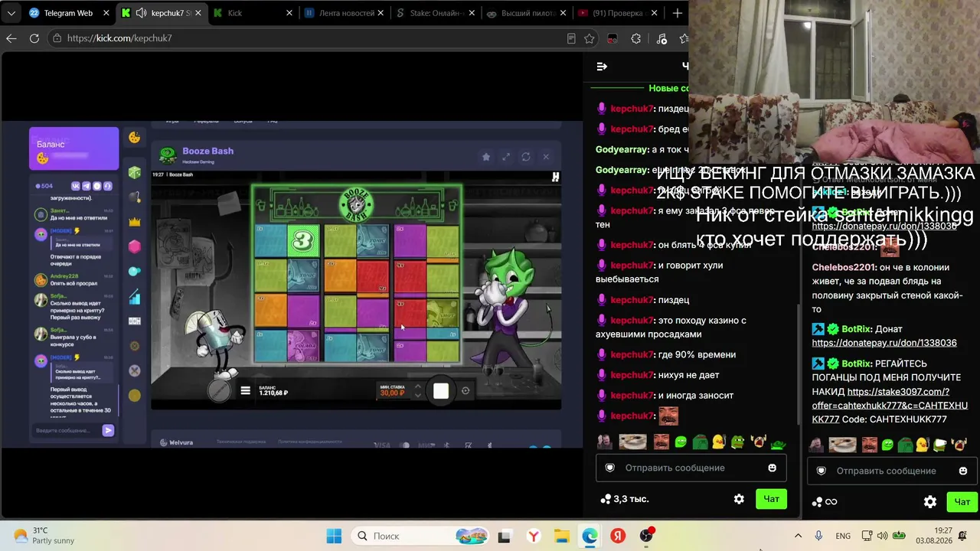
Task: Open a new browser tab
Action: (677, 13)
